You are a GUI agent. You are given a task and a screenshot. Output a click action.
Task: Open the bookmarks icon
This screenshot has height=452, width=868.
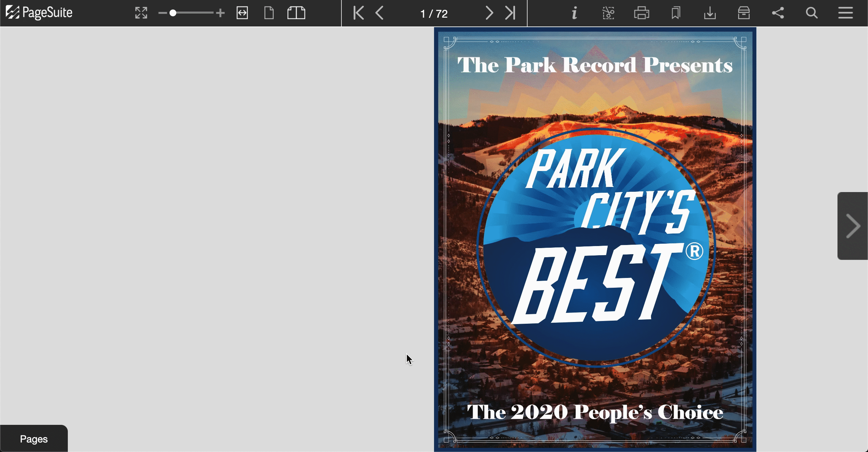[x=676, y=13]
